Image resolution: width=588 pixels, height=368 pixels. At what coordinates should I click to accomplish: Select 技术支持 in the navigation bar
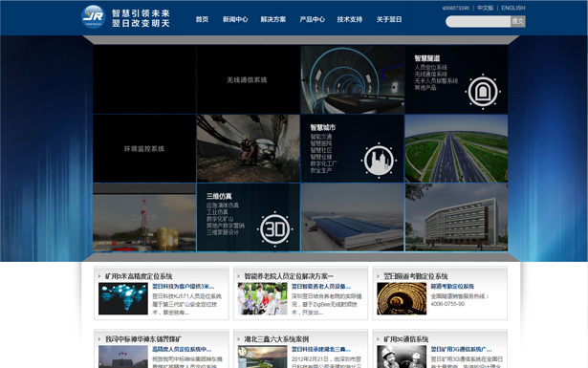pyautogui.click(x=350, y=19)
